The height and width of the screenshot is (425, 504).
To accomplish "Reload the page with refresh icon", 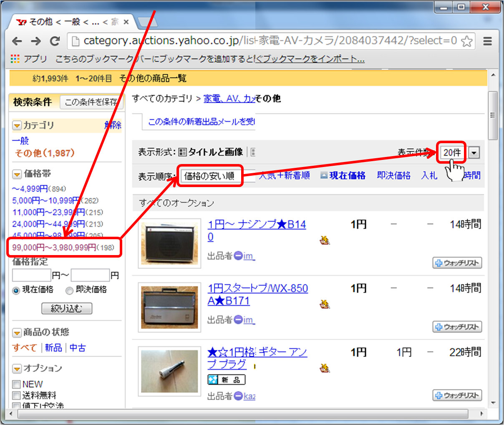I will [x=55, y=41].
